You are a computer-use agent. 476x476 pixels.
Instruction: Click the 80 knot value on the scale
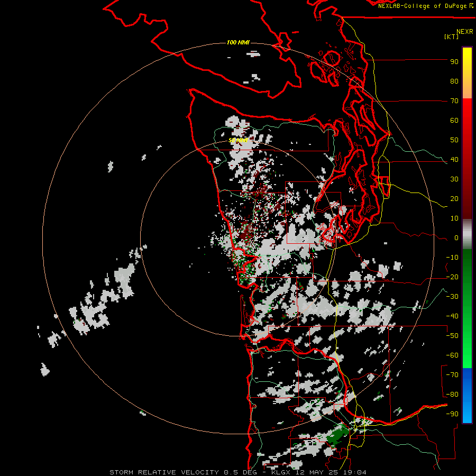pos(454,81)
